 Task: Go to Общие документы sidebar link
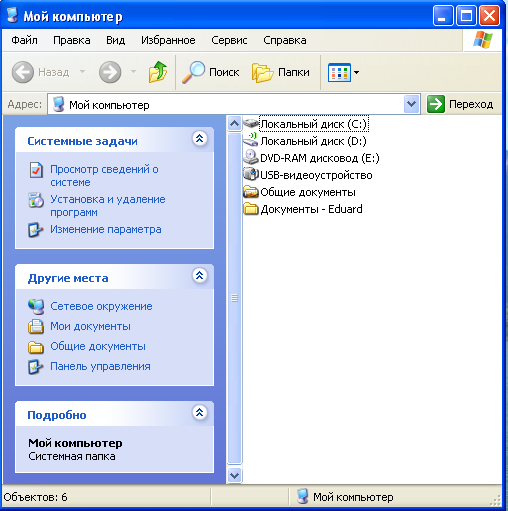(x=98, y=346)
